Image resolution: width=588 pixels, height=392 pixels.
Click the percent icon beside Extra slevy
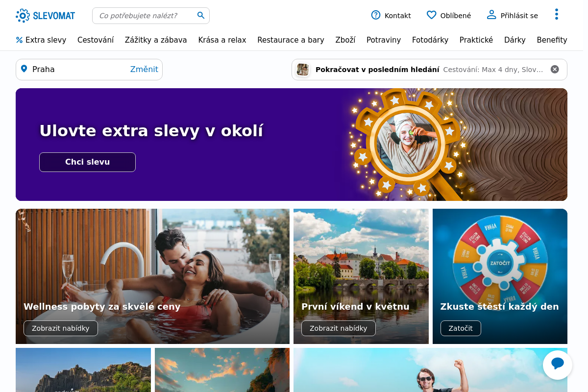pos(19,40)
